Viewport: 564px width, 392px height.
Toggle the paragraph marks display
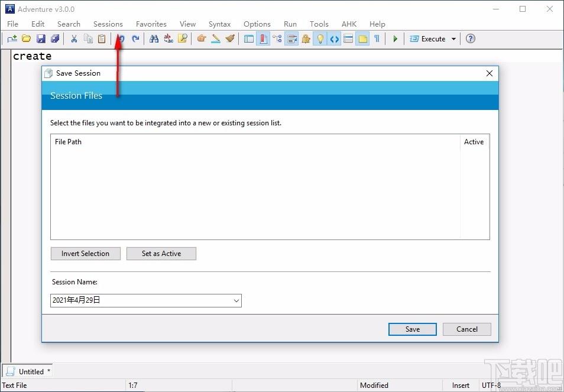(377, 38)
